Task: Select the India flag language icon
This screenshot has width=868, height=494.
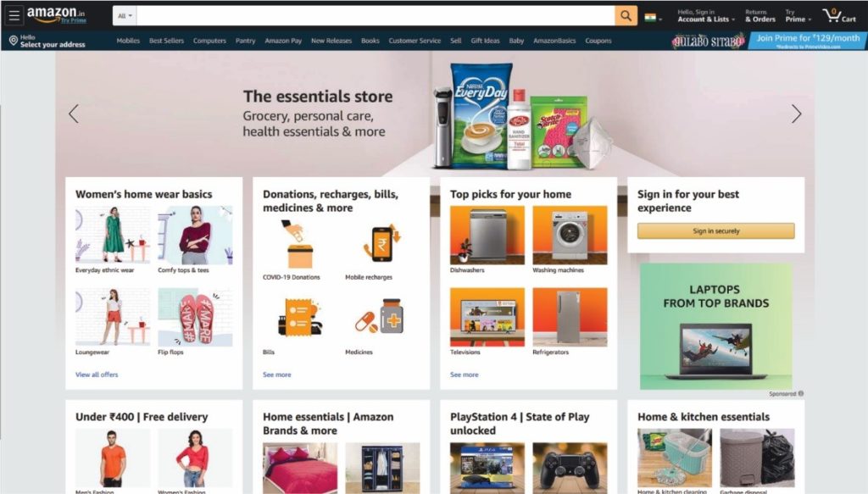Action: [650, 17]
